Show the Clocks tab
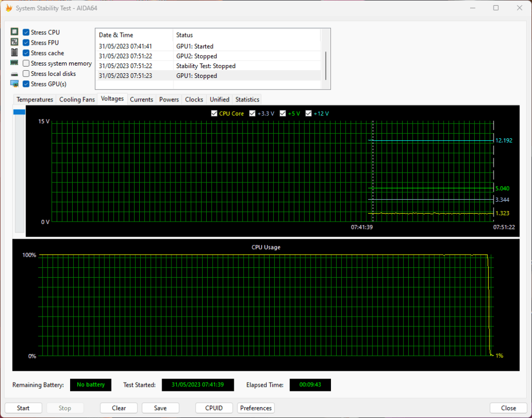Screen dimensions: 532x418 click(x=194, y=99)
